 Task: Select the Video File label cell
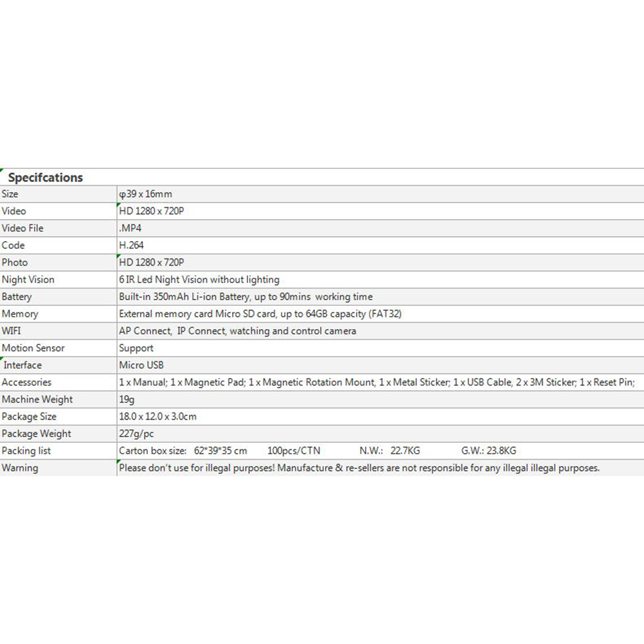(22, 228)
